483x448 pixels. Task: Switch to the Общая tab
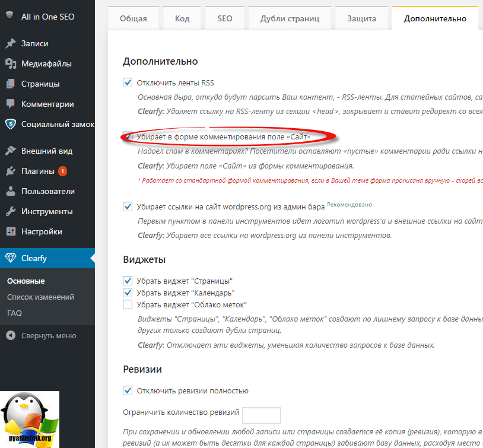(x=134, y=18)
